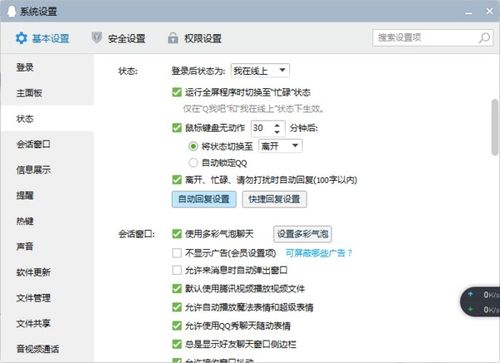Click the 快捷回复设置 button

pyautogui.click(x=274, y=199)
